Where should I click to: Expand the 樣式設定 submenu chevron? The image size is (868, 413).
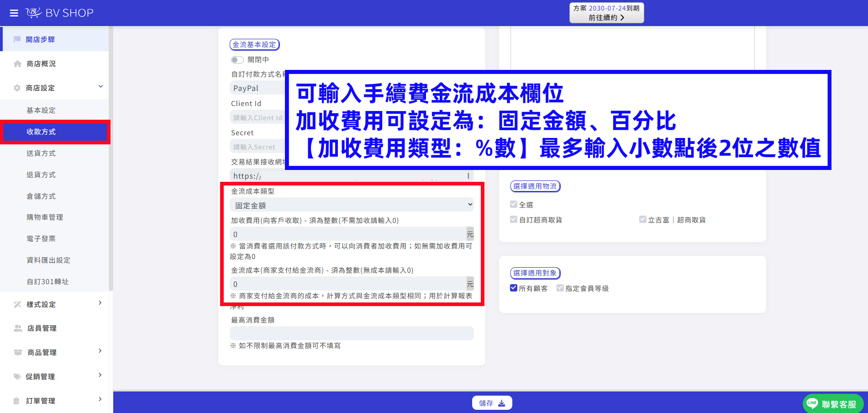100,303
